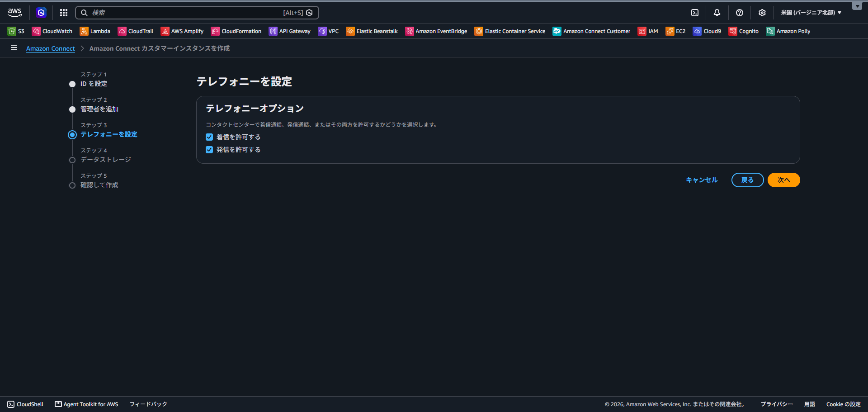The height and width of the screenshot is (412, 868).
Task: Open Lambda favorite shortcut
Action: click(x=95, y=31)
